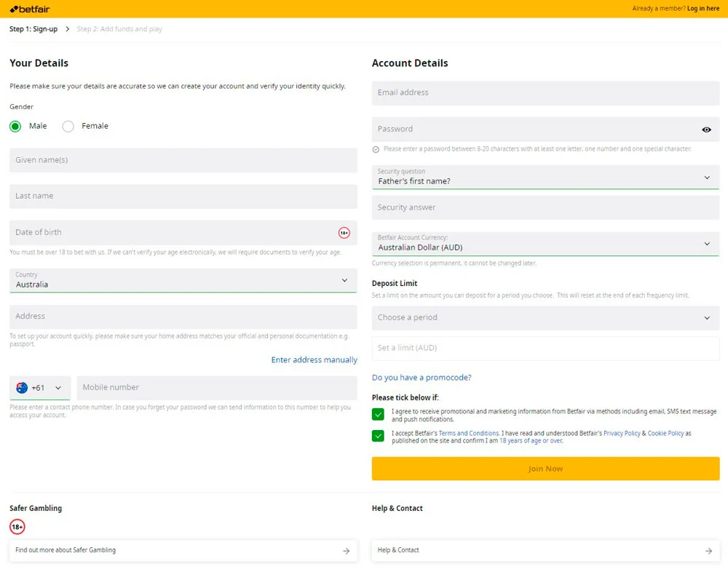The image size is (728, 572).
Task: Click the 18+ icon in Date of birth
Action: (344, 233)
